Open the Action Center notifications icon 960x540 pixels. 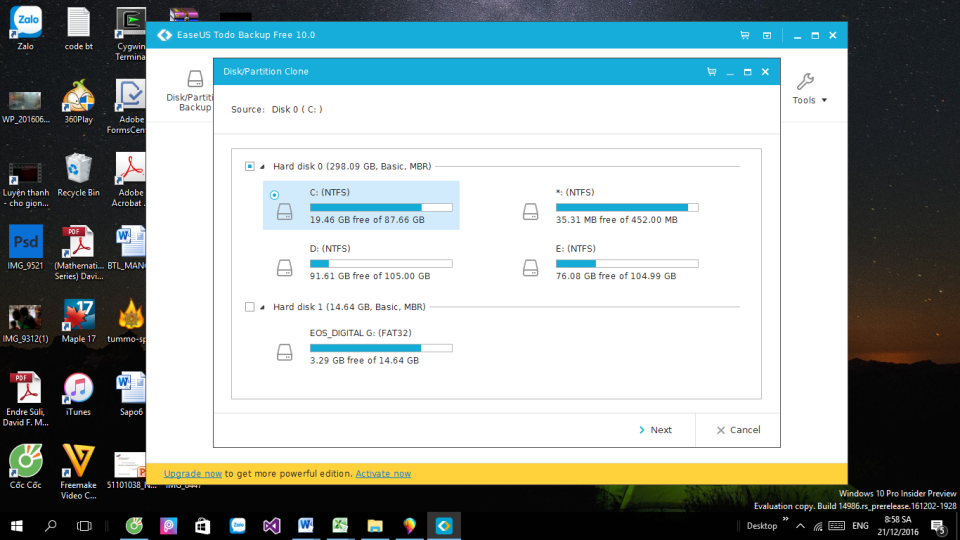(939, 527)
